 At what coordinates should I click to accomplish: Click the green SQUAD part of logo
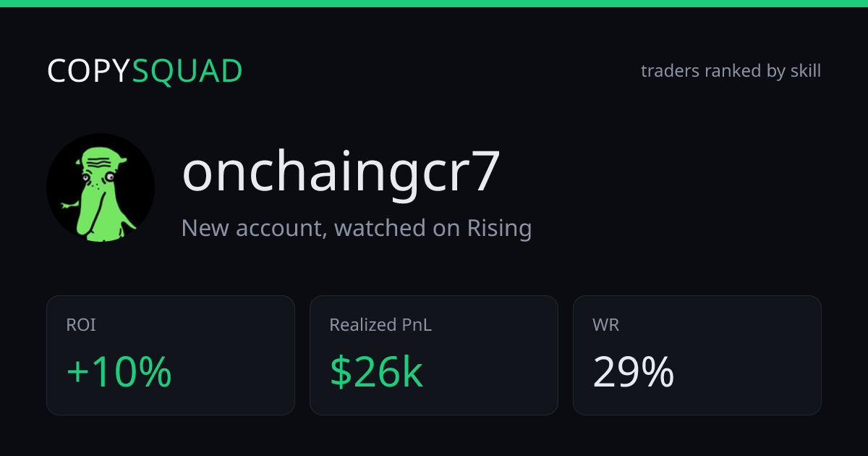[x=187, y=71]
